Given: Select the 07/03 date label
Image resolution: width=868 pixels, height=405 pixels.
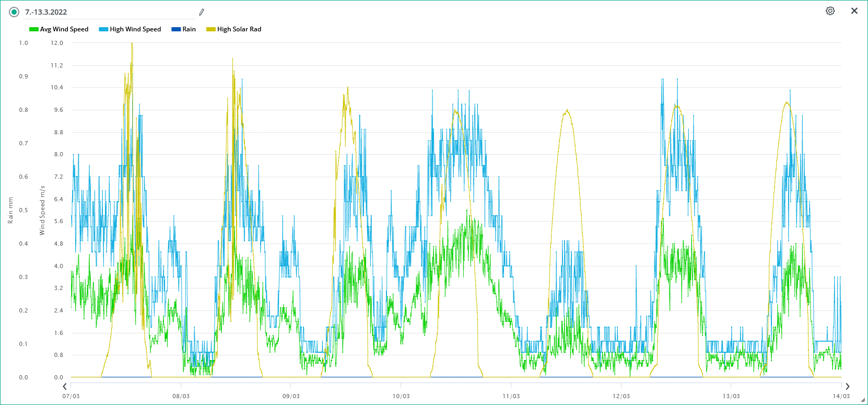Looking at the screenshot, I should [x=71, y=396].
